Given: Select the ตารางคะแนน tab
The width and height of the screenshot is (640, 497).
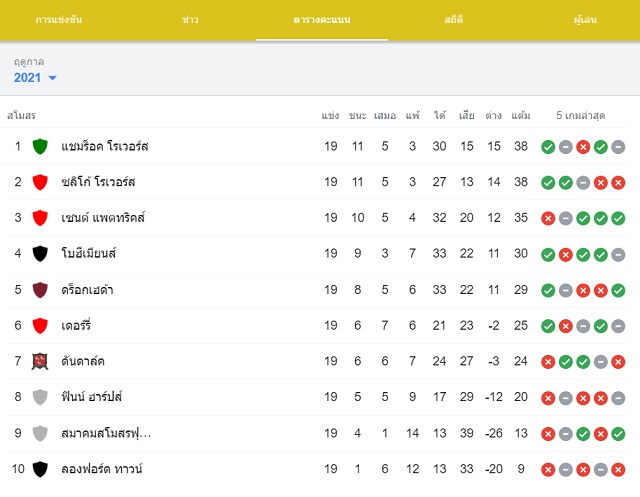Looking at the screenshot, I should point(322,20).
